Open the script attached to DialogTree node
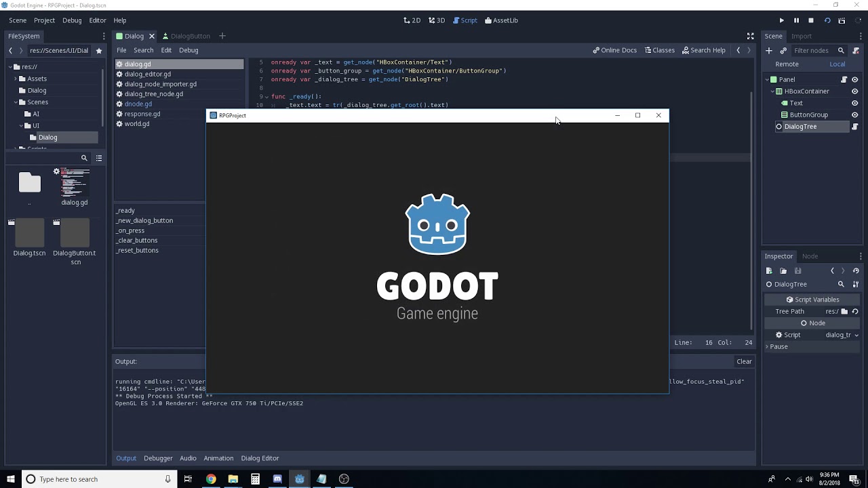This screenshot has height=488, width=868. pos(855,127)
